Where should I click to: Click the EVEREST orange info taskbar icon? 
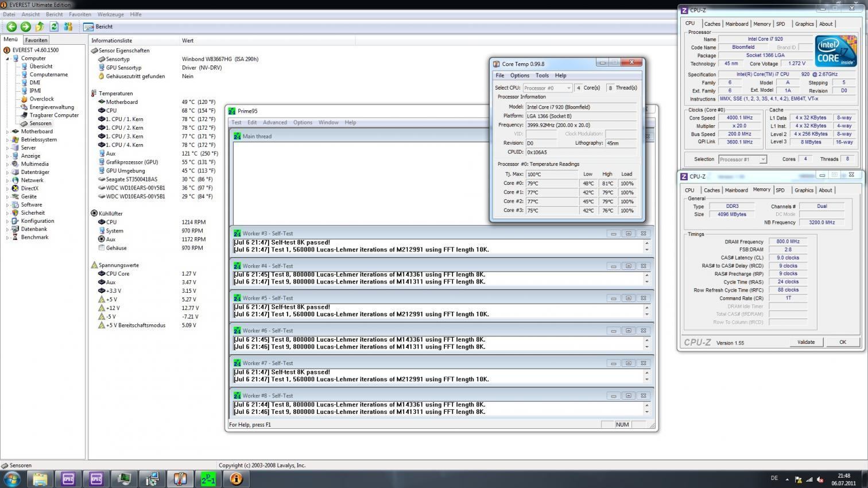pos(236,478)
